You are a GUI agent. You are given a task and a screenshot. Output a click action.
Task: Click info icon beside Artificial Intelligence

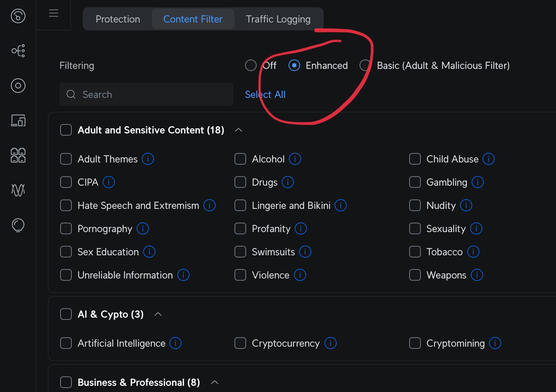click(x=175, y=343)
